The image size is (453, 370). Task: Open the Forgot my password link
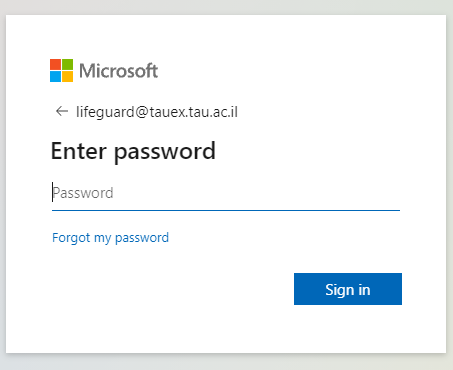pos(110,238)
